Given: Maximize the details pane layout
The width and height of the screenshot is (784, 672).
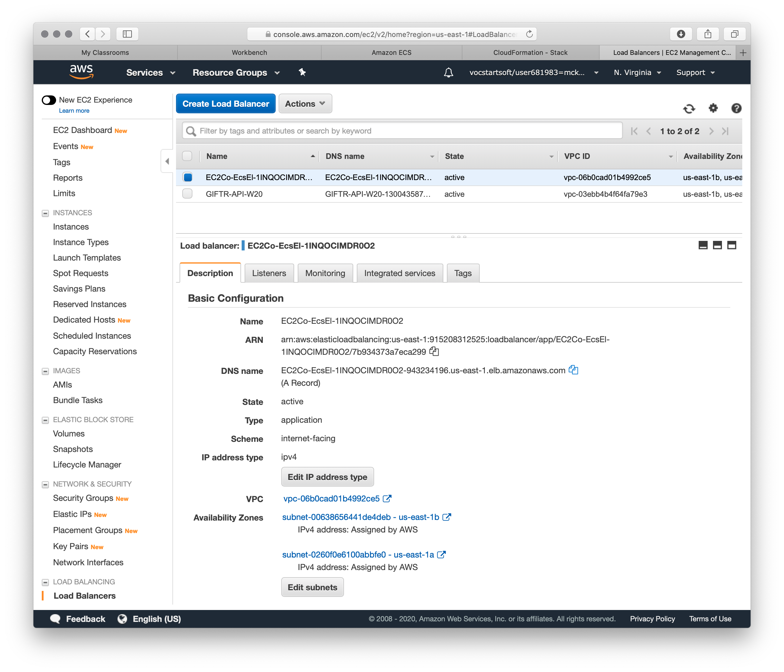Looking at the screenshot, I should point(731,245).
